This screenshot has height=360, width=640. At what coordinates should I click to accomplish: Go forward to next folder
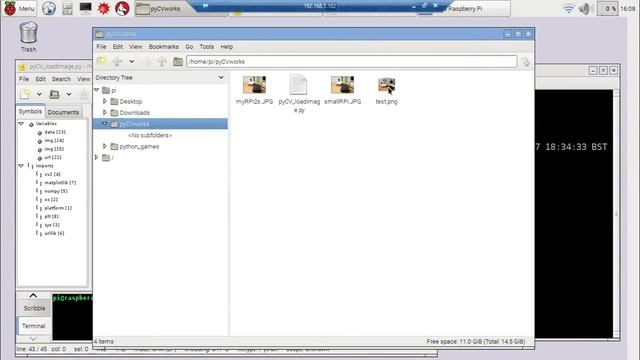tap(147, 61)
